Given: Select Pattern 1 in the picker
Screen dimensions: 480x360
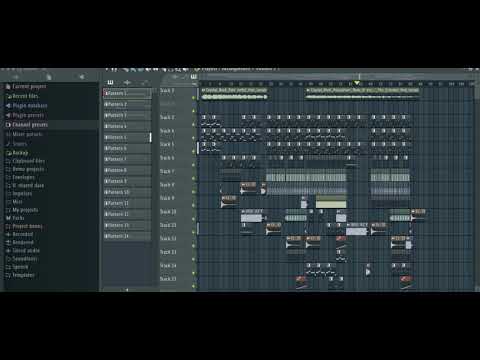Looking at the screenshot, I should (127, 93).
